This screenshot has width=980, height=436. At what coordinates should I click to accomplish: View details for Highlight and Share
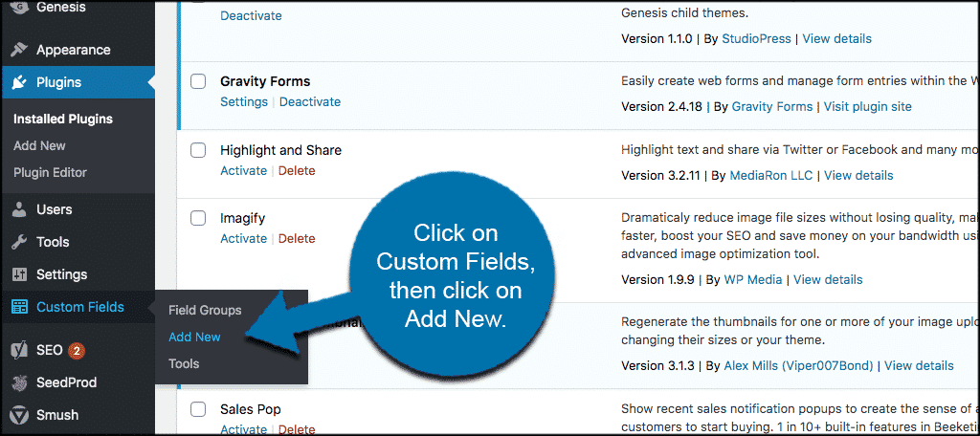(858, 176)
